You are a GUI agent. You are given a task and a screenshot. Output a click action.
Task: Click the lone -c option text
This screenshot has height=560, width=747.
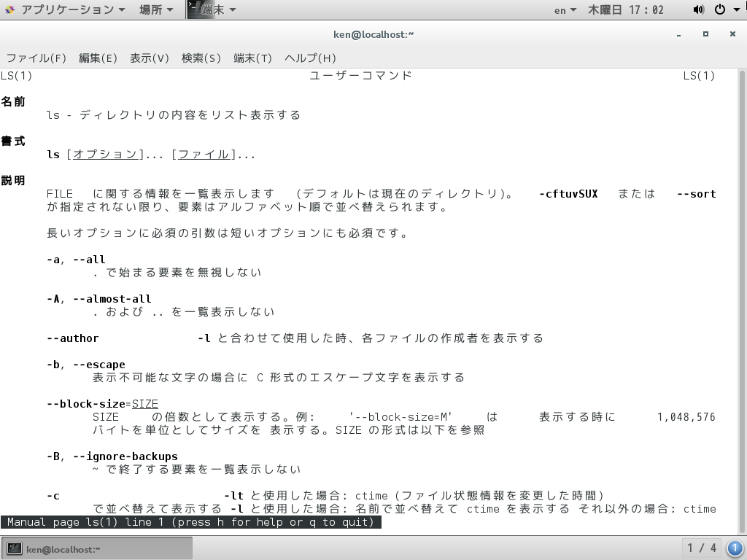tap(53, 496)
